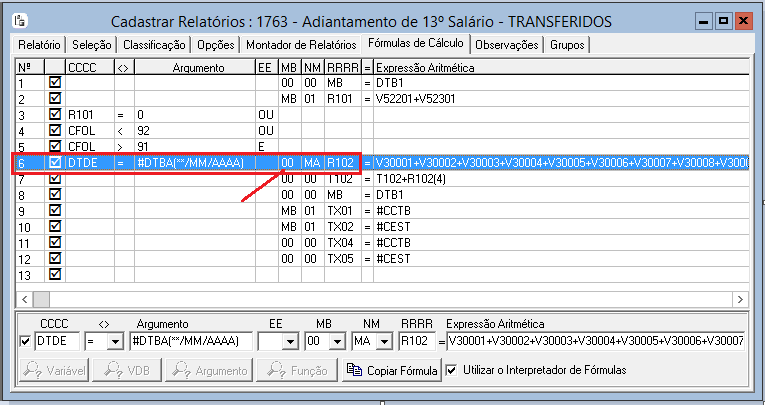This screenshot has height=405, width=765.
Task: Expand the EE dropdown list
Action: 290,342
